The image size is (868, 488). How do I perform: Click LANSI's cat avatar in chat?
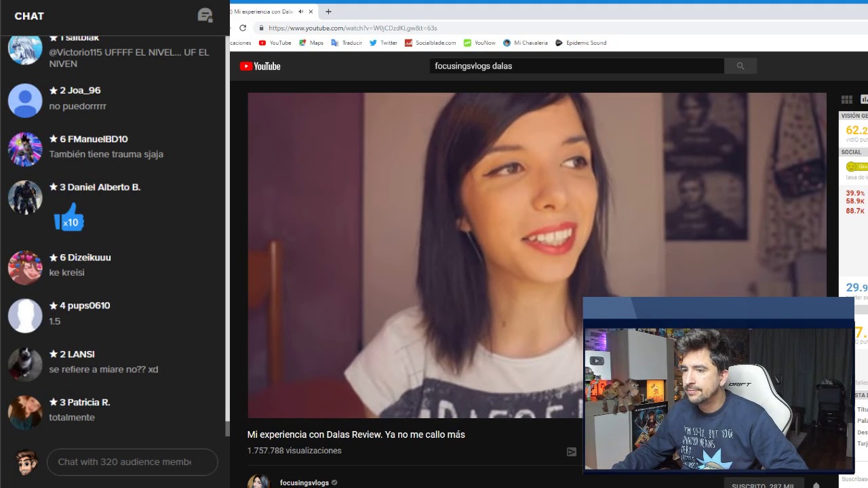[x=25, y=365]
